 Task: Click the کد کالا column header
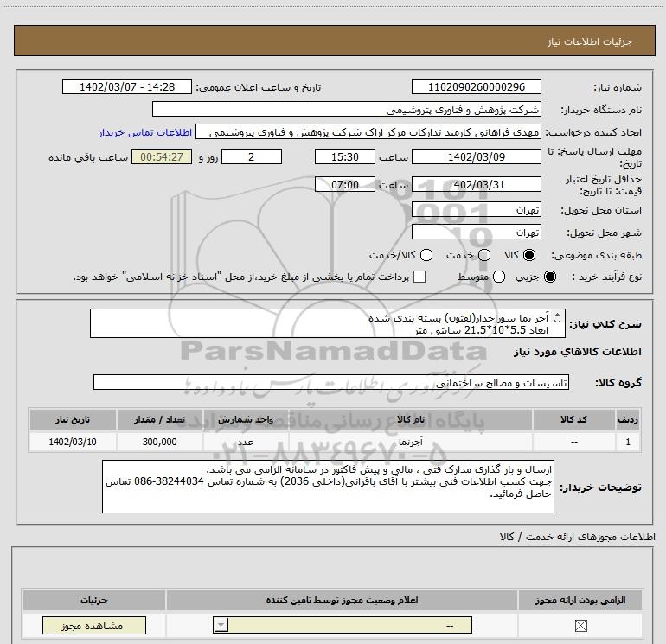(573, 419)
